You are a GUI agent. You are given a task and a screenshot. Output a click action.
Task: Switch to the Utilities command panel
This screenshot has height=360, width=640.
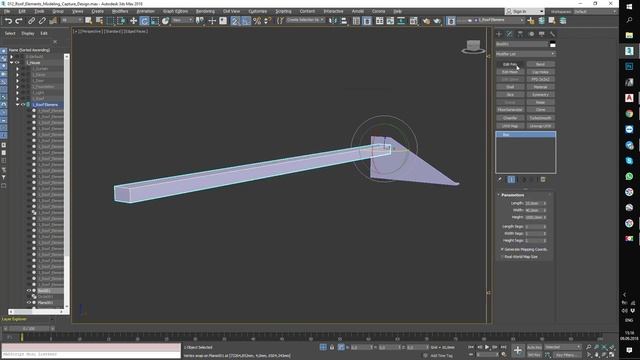(x=552, y=34)
